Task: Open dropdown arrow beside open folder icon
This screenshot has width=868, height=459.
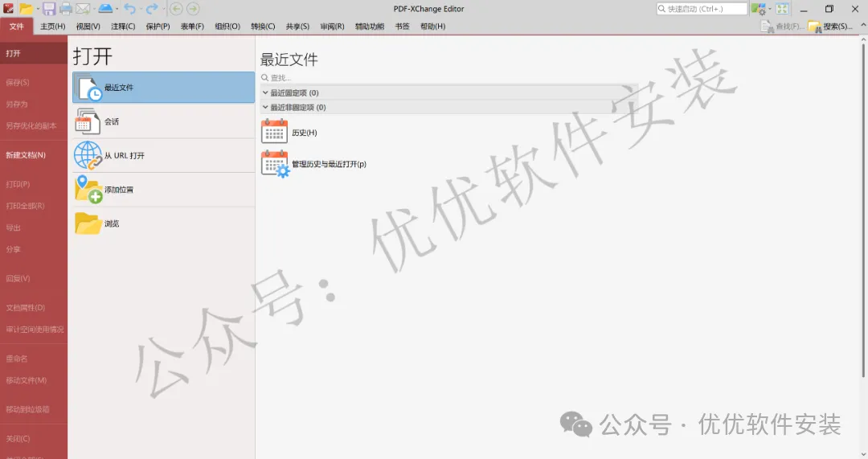Action: coord(38,9)
